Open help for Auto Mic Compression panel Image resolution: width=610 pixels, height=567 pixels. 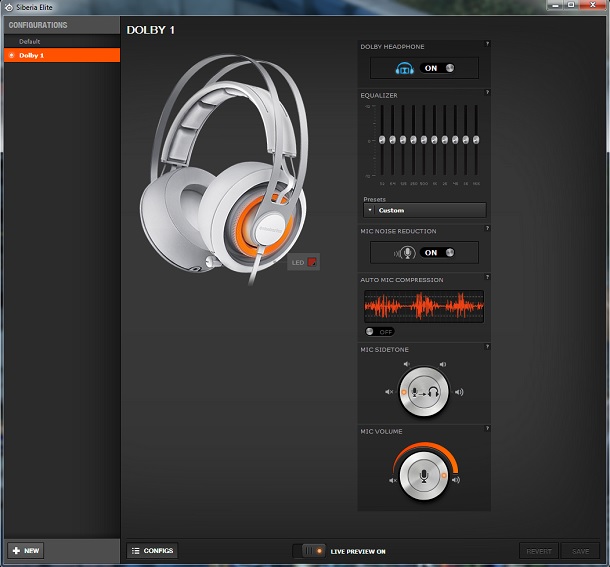click(487, 277)
